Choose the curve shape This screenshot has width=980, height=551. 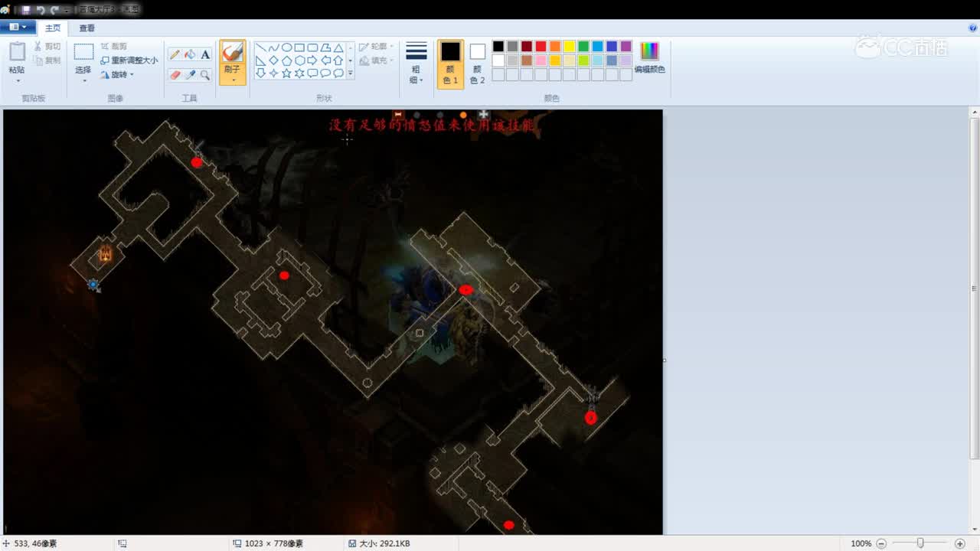point(274,47)
